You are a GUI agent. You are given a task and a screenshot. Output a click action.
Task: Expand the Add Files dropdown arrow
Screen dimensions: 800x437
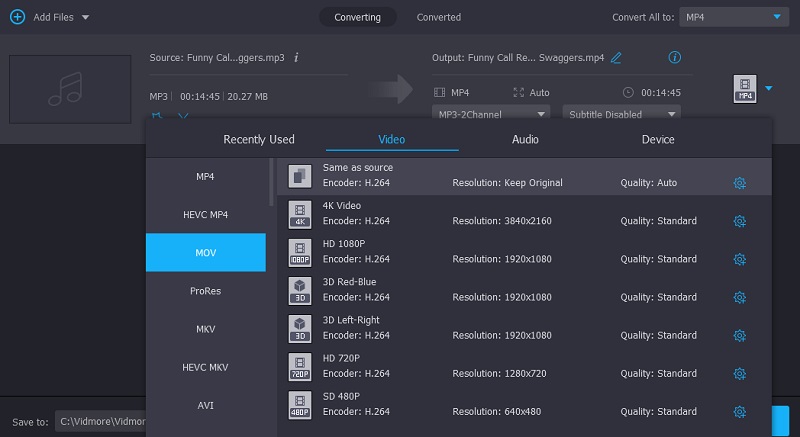[85, 18]
